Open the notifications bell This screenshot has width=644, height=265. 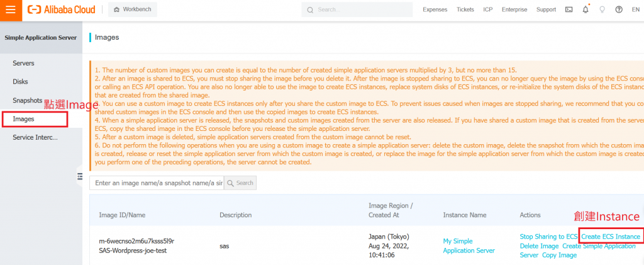pos(586,9)
